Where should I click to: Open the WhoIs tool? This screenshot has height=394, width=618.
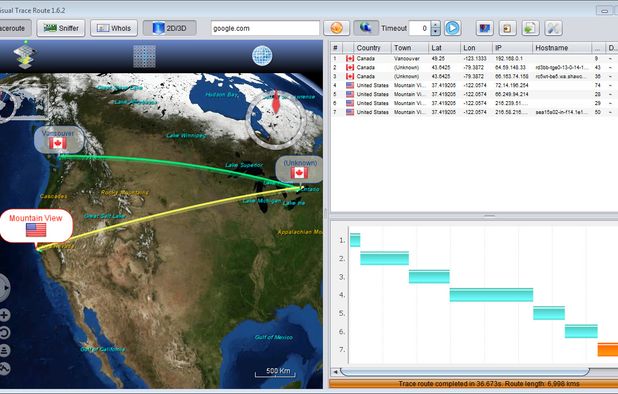(114, 28)
